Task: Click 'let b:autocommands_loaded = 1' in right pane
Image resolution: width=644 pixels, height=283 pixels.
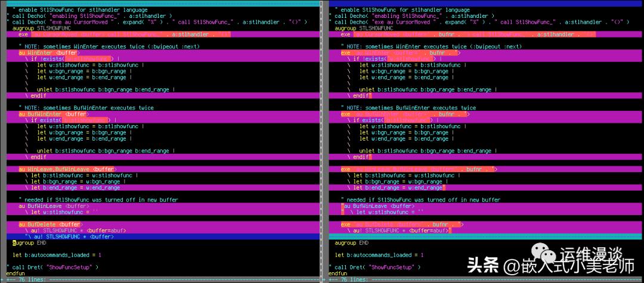Action: (x=379, y=255)
